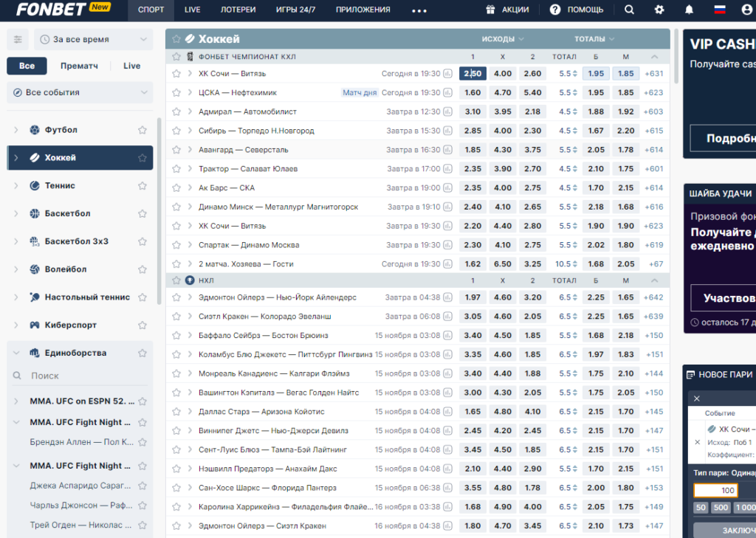Open statistics icon for Спартак — Динамо Москва
Image resolution: width=756 pixels, height=538 pixels.
point(448,245)
